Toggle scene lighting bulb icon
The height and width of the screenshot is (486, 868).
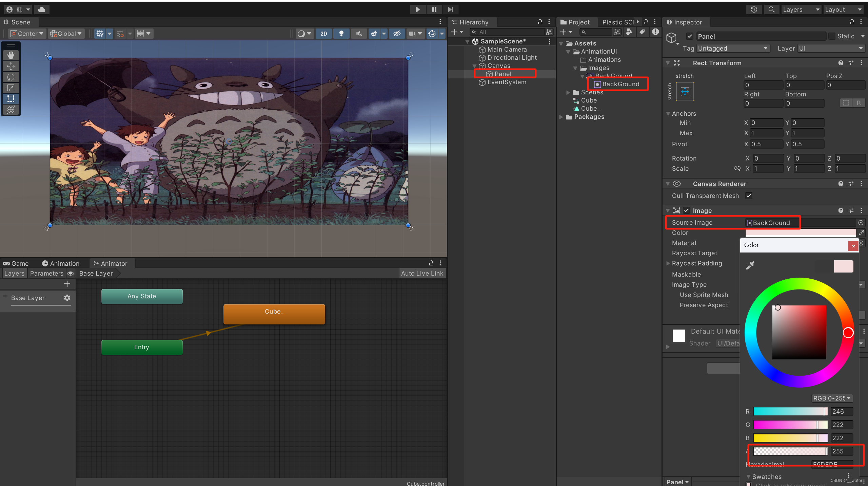point(341,34)
